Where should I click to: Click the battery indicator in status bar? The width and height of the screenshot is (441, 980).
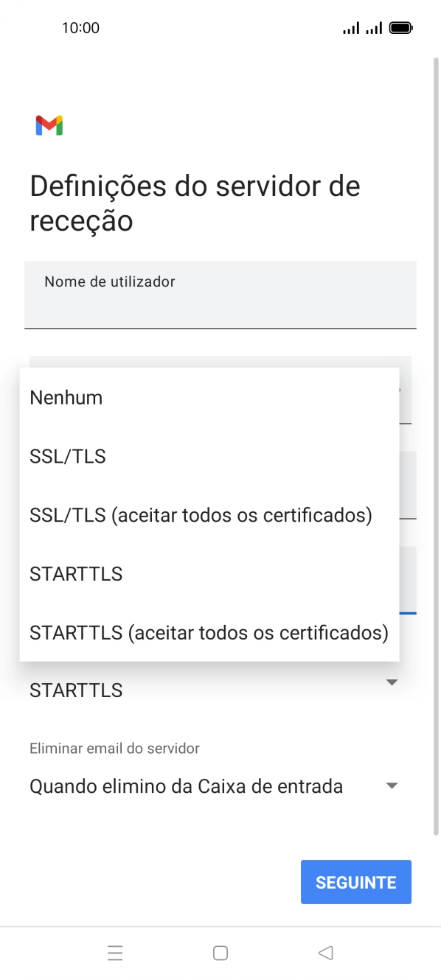click(401, 27)
